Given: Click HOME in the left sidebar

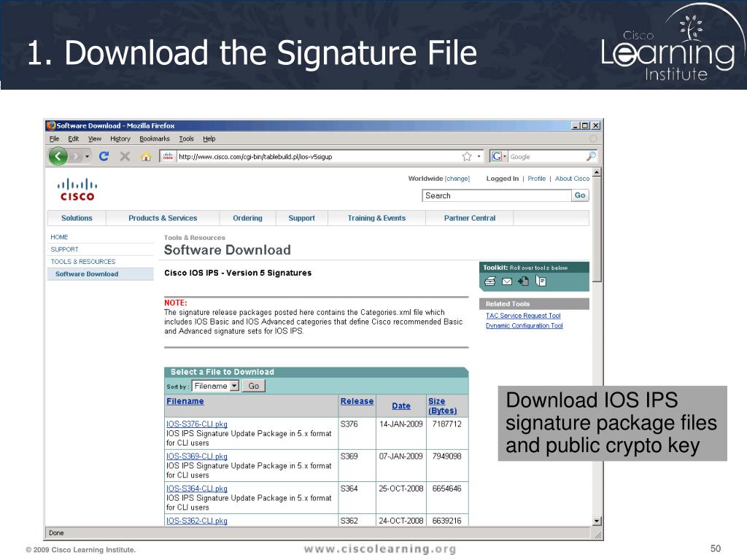Looking at the screenshot, I should pos(60,237).
